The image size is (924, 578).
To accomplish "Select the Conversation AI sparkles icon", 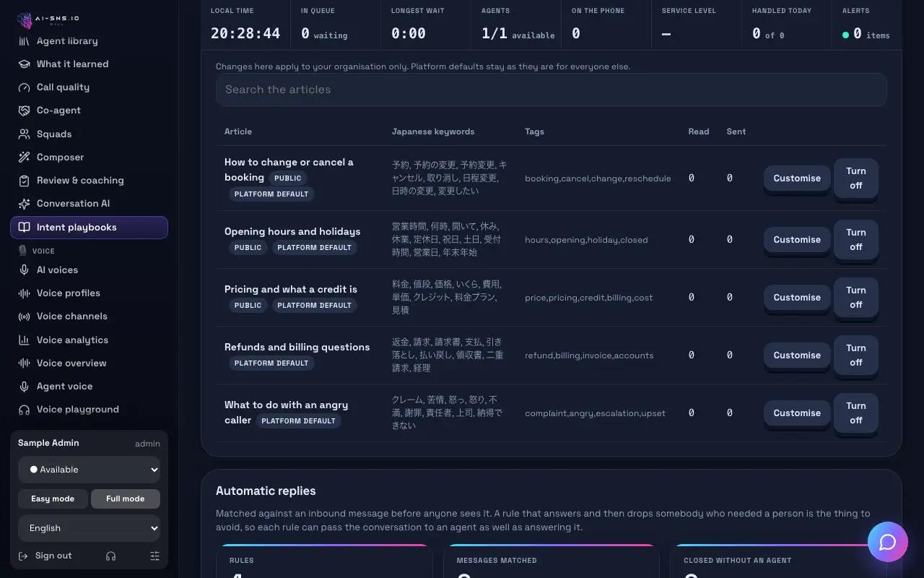I will coord(24,204).
